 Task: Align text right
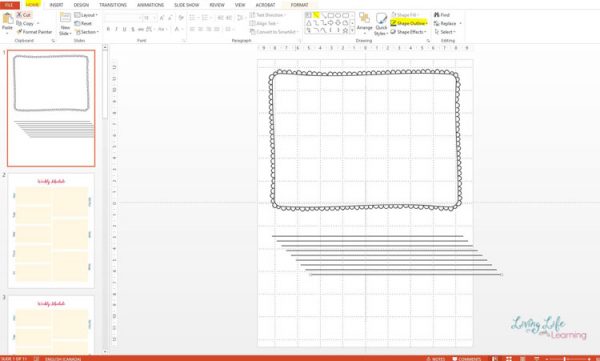pyautogui.click(x=209, y=29)
